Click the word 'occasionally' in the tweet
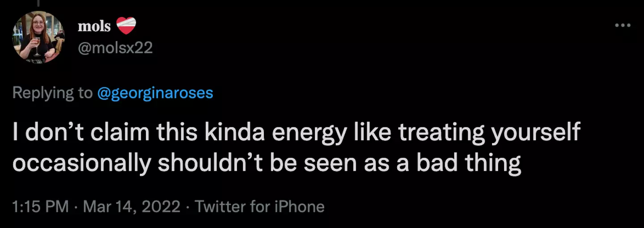The image size is (644, 228). [x=81, y=164]
